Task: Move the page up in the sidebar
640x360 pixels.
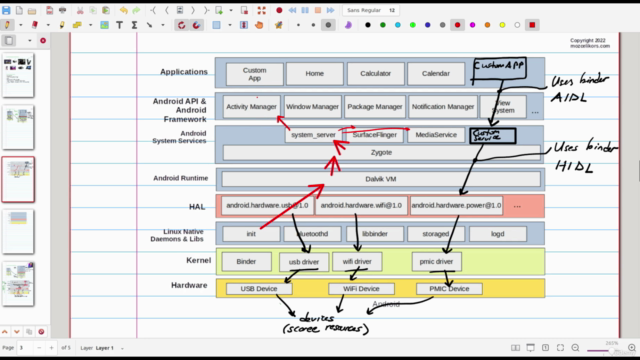Action: pyautogui.click(x=4, y=331)
